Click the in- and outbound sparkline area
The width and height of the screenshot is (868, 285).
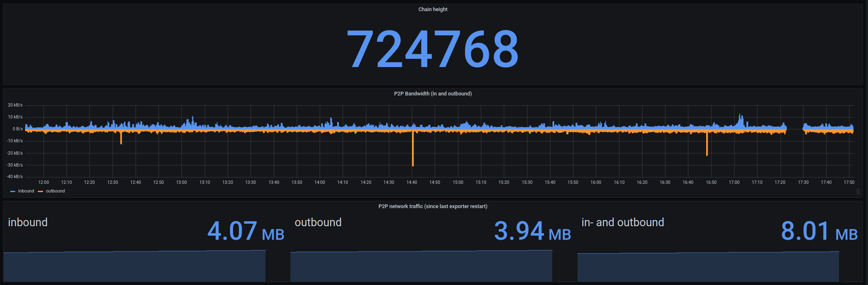pos(708,266)
